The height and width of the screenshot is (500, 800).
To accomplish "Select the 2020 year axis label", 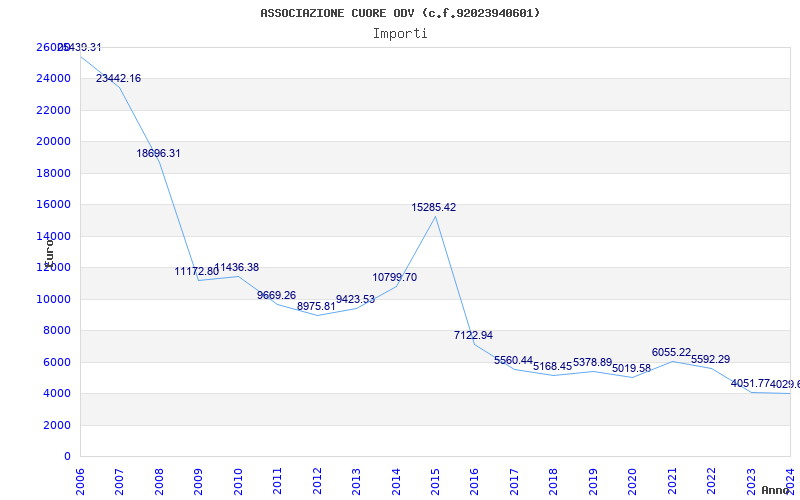I will [633, 482].
